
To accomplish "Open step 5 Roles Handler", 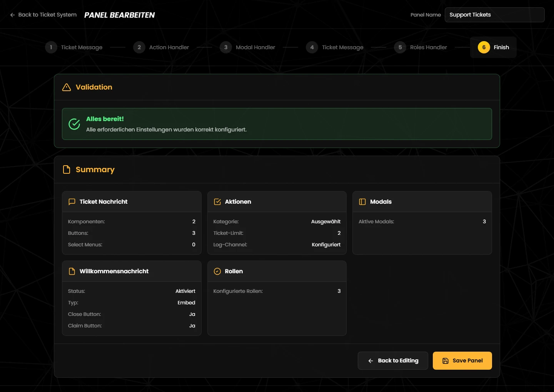I will click(x=421, y=47).
